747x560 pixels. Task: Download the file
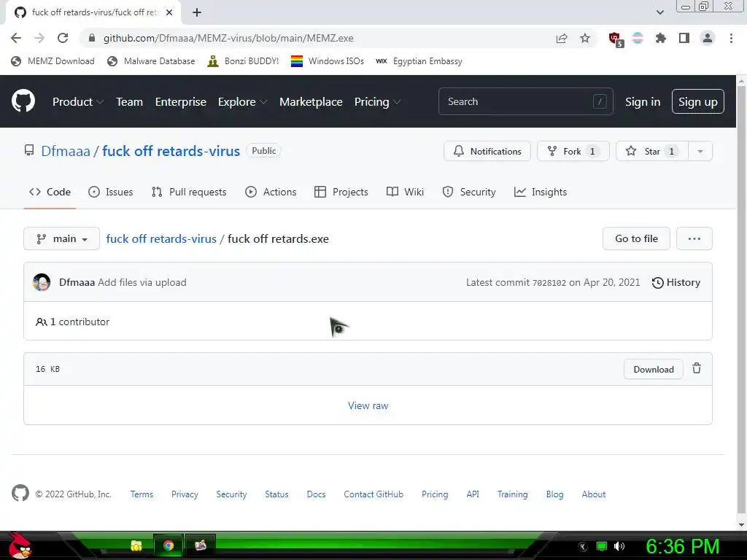point(653,369)
